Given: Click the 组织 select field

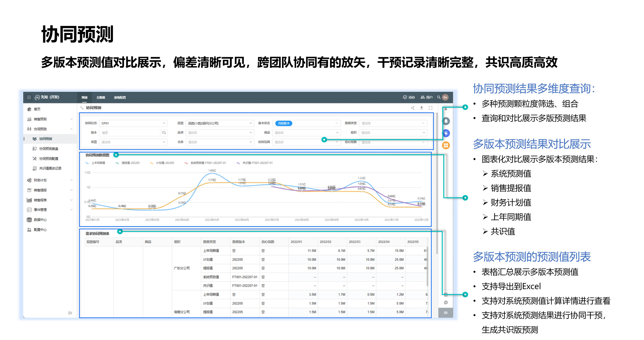Looking at the screenshot, I should click(393, 133).
